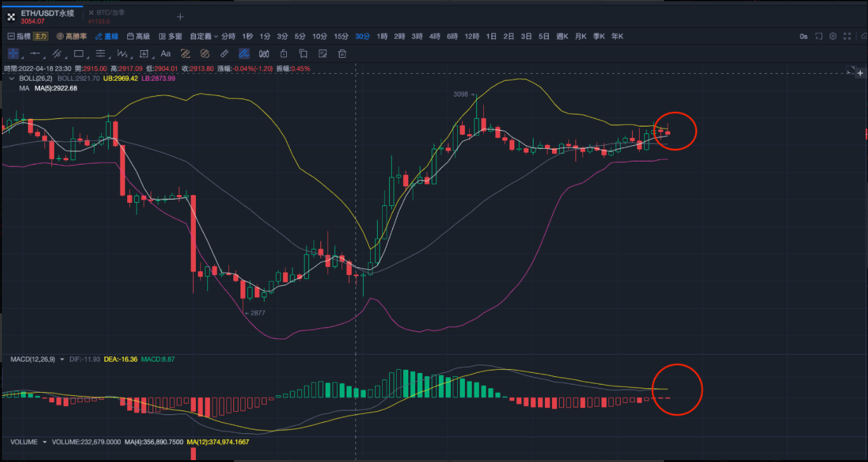Select the 1秒 timeframe
The width and height of the screenshot is (868, 462).
coord(248,36)
